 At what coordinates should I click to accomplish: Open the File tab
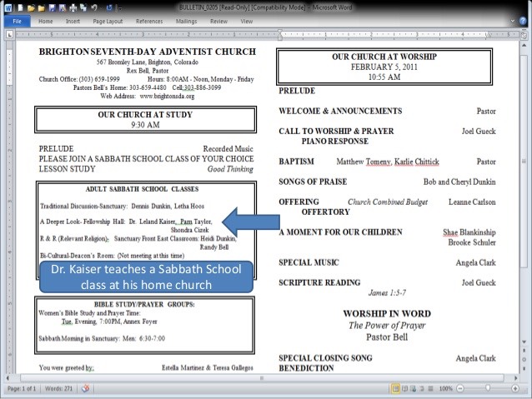[17, 22]
